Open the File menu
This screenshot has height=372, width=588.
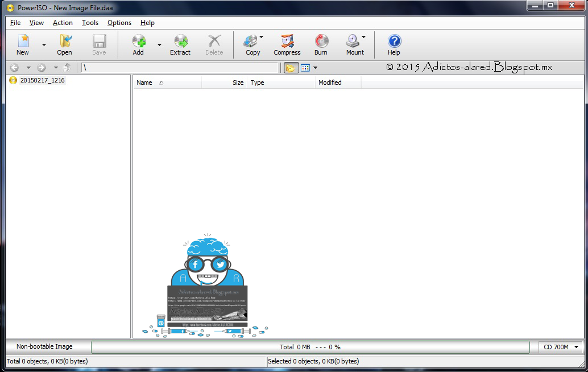[x=15, y=23]
